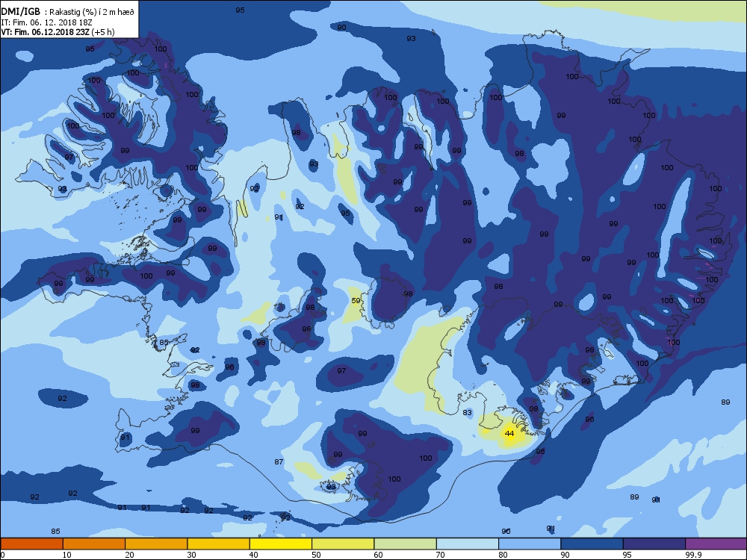Select the 30–40 amber legend band
The height and width of the screenshot is (560, 747).
tap(219, 544)
